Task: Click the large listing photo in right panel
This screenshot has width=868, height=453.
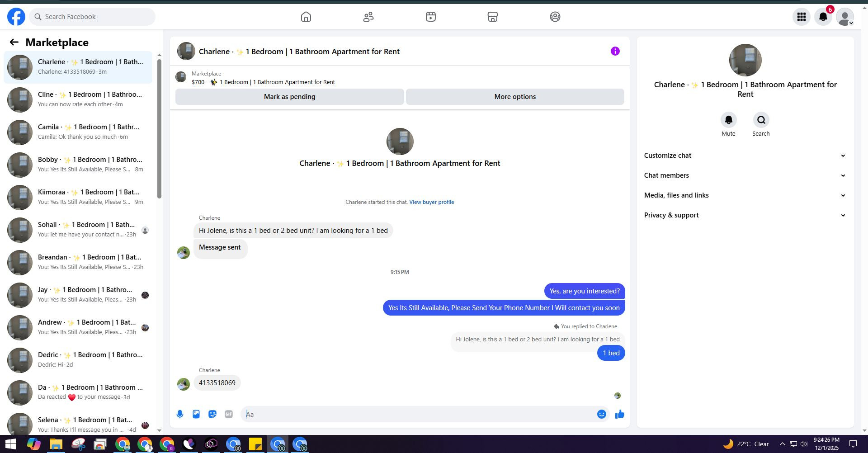Action: click(745, 60)
